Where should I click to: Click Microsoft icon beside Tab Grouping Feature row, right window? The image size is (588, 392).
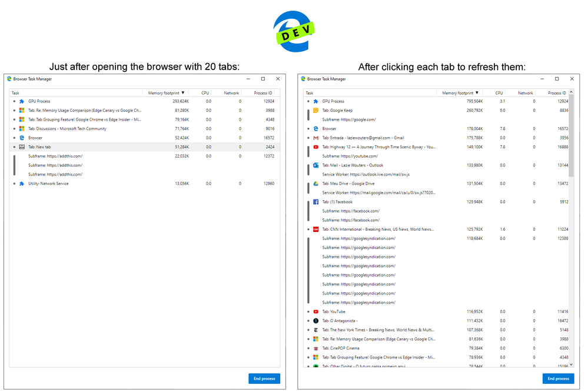pyautogui.click(x=315, y=357)
